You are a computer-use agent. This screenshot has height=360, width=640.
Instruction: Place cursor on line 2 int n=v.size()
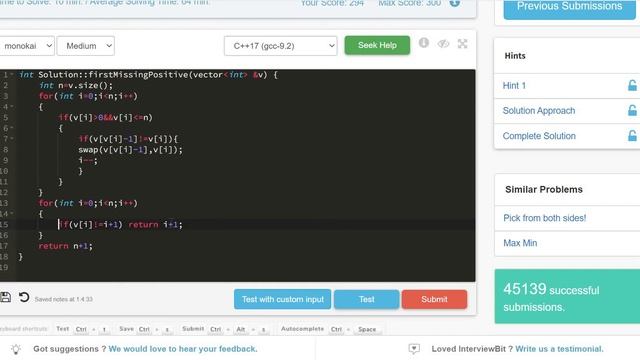click(76, 85)
